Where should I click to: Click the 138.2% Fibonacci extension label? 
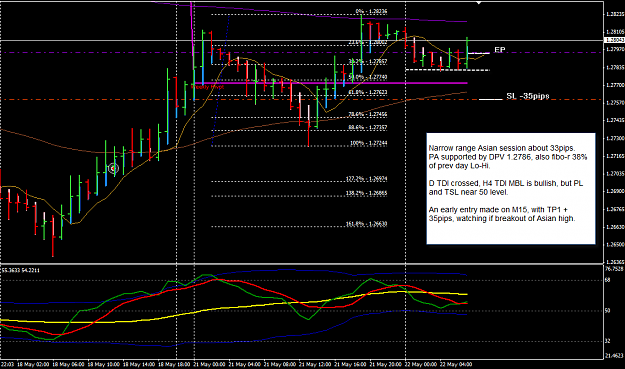[366, 193]
